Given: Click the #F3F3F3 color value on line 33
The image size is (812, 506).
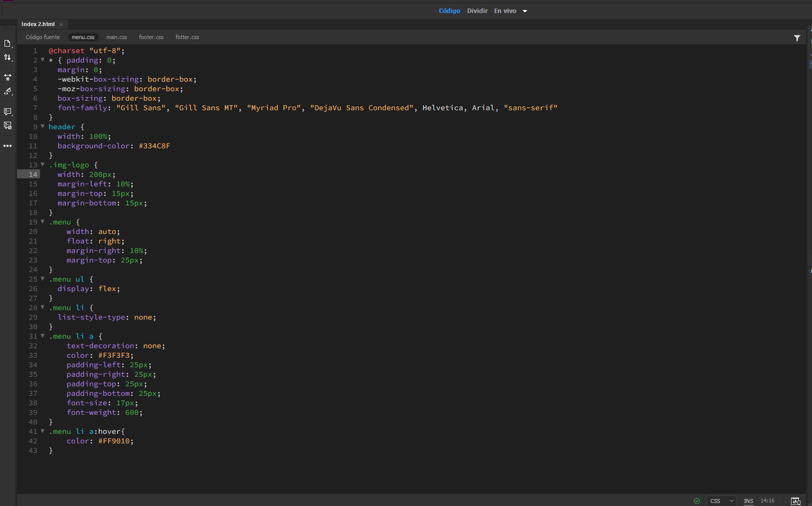Looking at the screenshot, I should pos(114,356).
